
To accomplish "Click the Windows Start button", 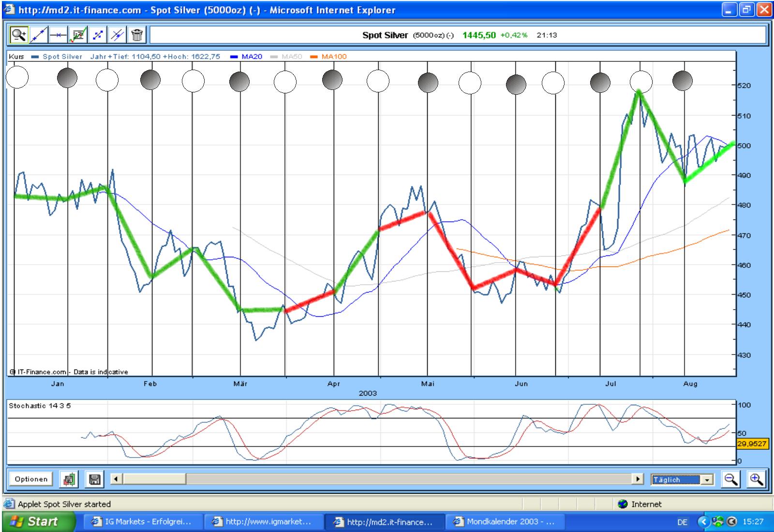I will click(38, 522).
